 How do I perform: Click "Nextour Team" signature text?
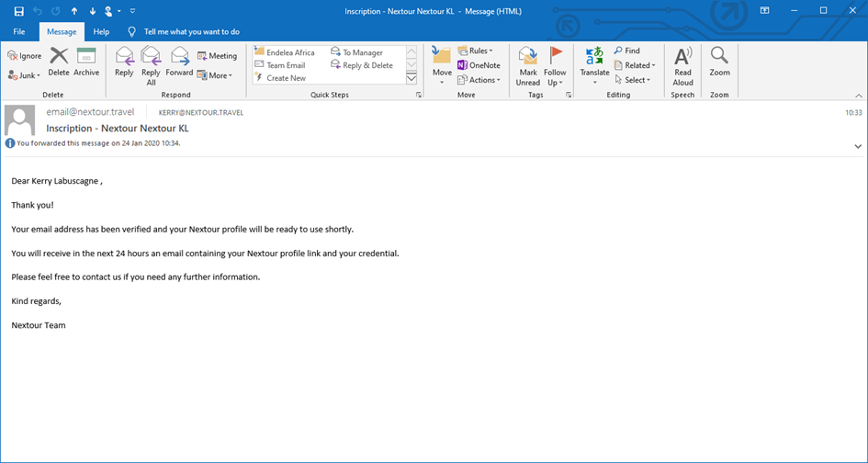tap(39, 325)
